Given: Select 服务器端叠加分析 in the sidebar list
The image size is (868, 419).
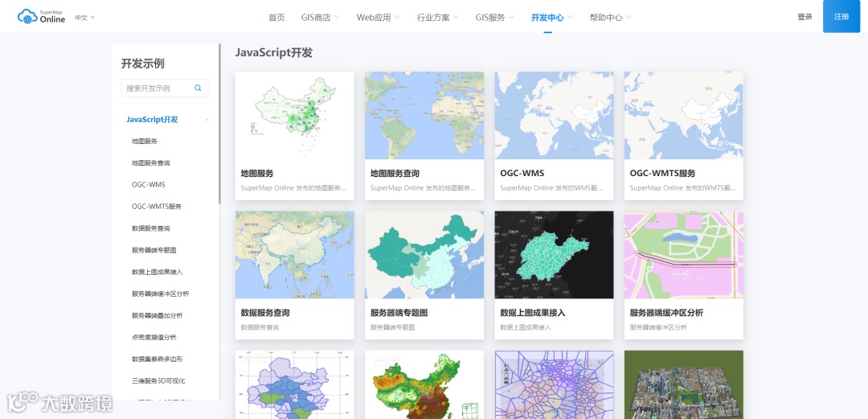Looking at the screenshot, I should [158, 315].
